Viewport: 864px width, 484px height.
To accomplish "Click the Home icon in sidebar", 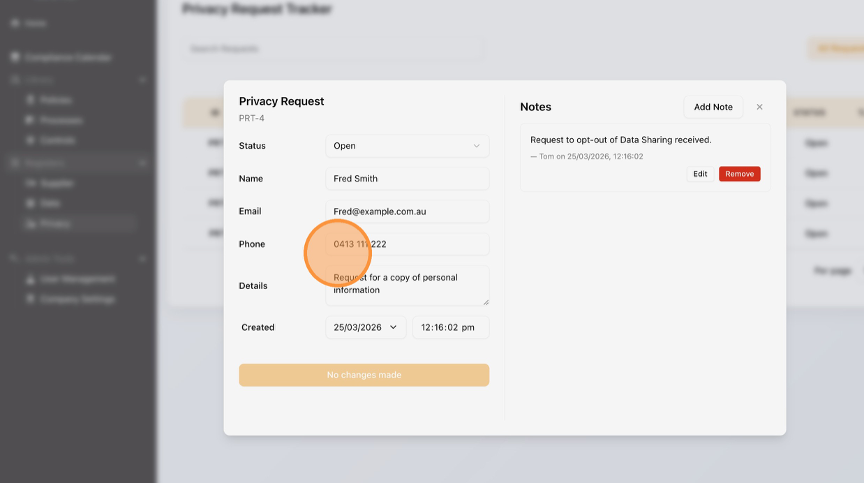I will tap(15, 23).
